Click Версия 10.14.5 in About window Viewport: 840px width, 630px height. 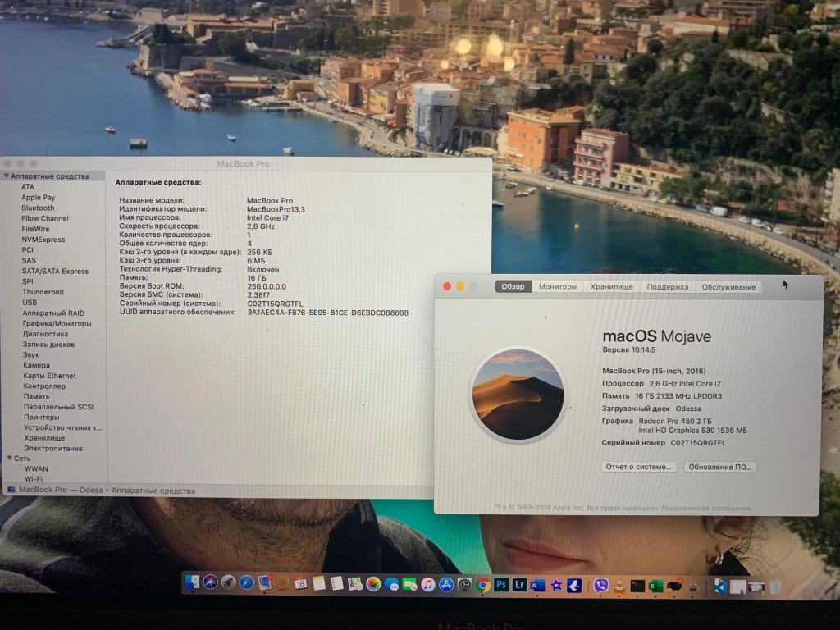[629, 349]
